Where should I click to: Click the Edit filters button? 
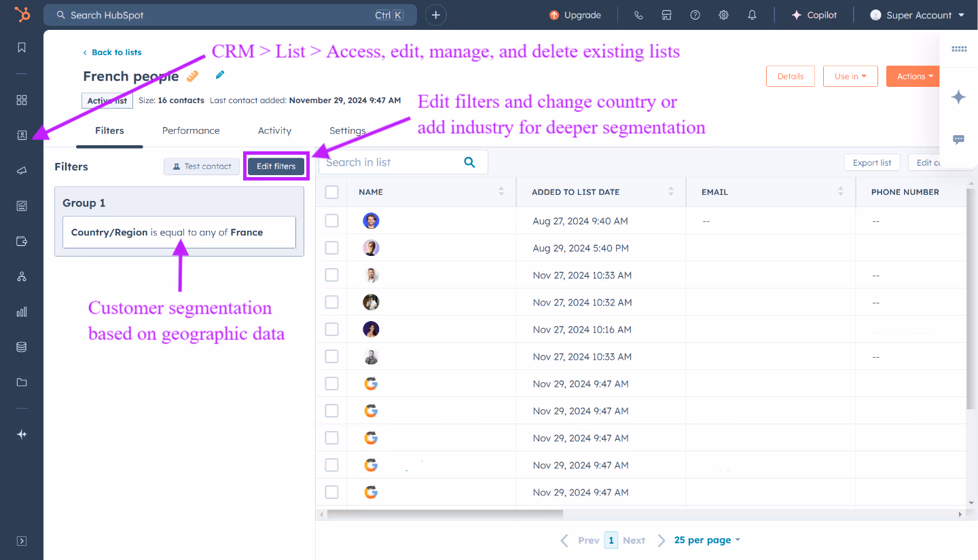[x=276, y=166]
